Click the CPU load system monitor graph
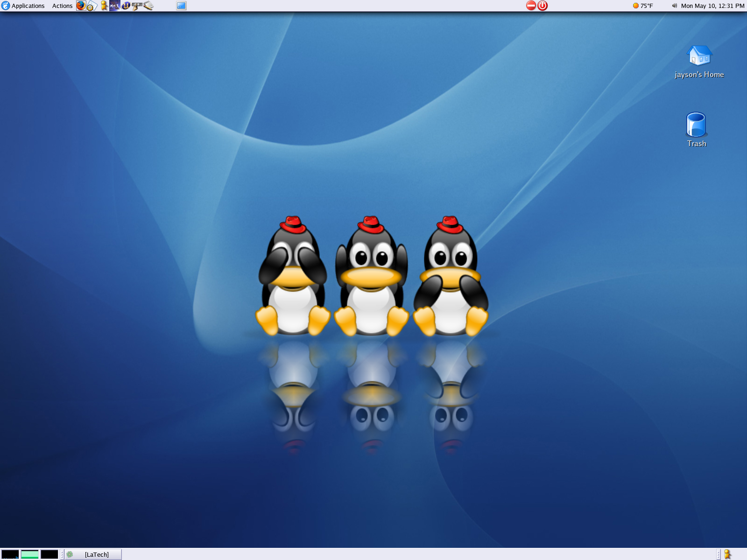 pos(10,554)
